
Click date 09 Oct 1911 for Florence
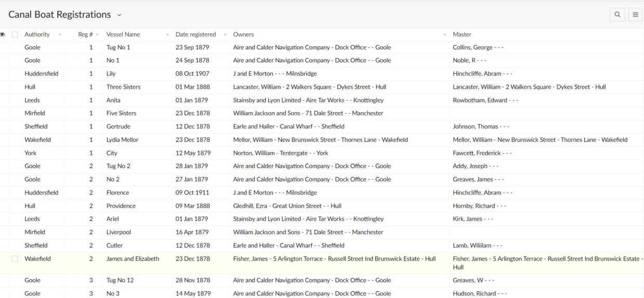click(192, 193)
